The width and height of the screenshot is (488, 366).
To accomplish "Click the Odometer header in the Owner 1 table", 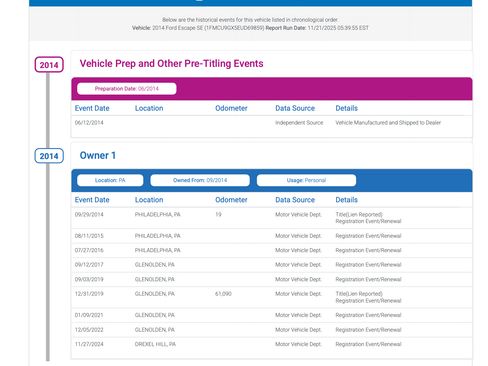I will (231, 200).
